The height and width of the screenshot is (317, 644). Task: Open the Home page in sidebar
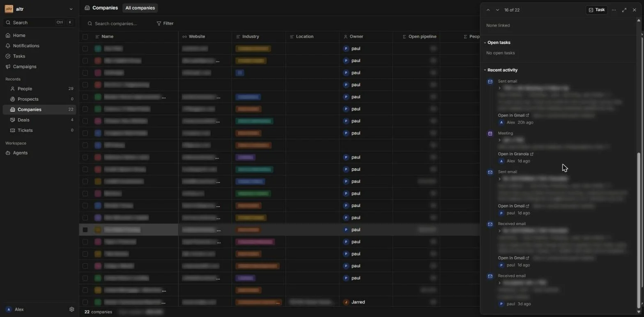coord(19,35)
